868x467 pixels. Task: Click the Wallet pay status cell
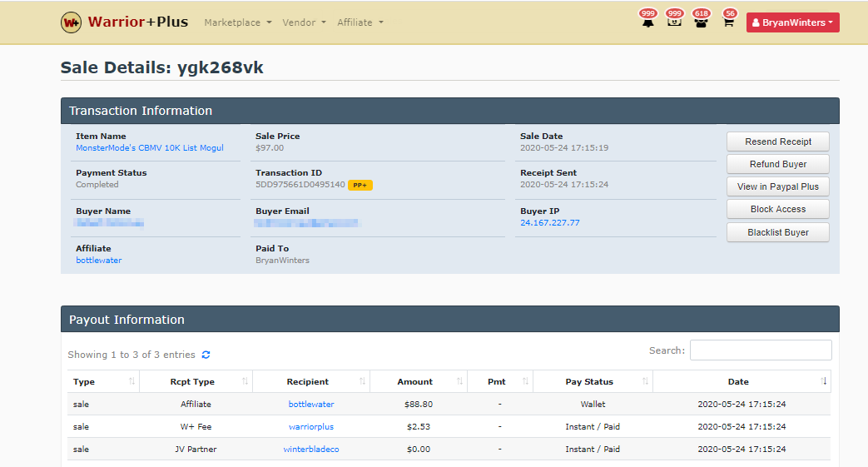pyautogui.click(x=593, y=405)
